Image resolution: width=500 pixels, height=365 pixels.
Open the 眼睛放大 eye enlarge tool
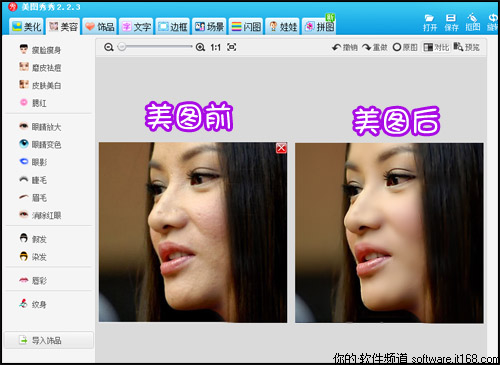pyautogui.click(x=40, y=127)
